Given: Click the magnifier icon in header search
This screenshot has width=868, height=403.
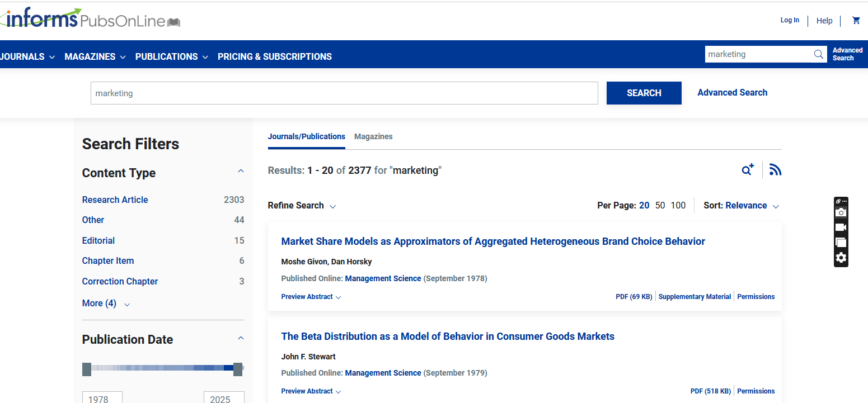Looking at the screenshot, I should [x=818, y=54].
